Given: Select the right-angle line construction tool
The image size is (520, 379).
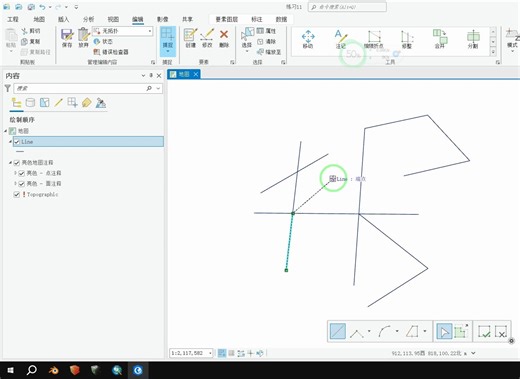Looking at the screenshot, I should click(x=357, y=332).
